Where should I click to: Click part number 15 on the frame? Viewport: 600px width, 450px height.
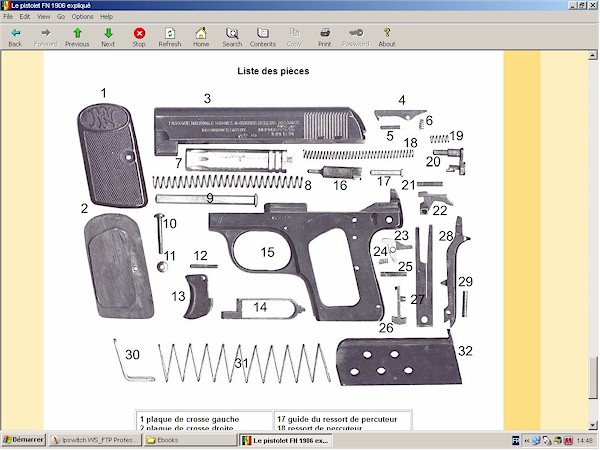[267, 252]
